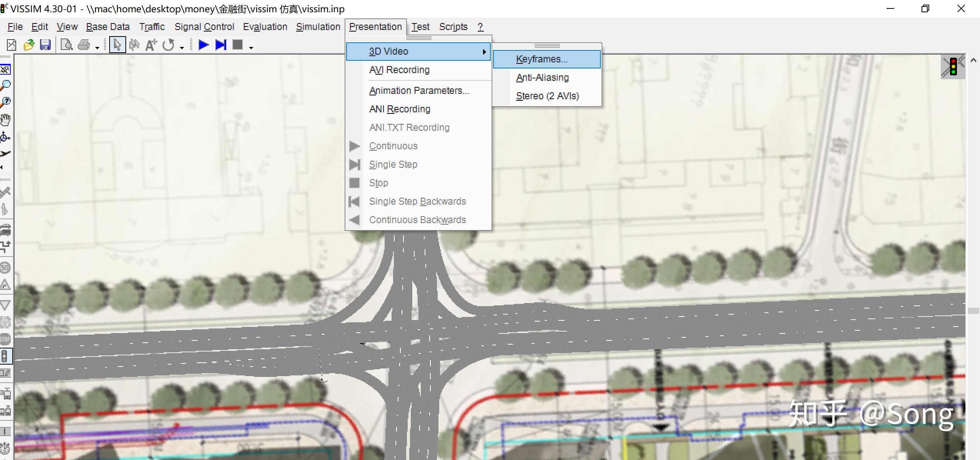Screen dimensions: 980x460
Task: Save the network with floppy icon
Action: coord(45,45)
